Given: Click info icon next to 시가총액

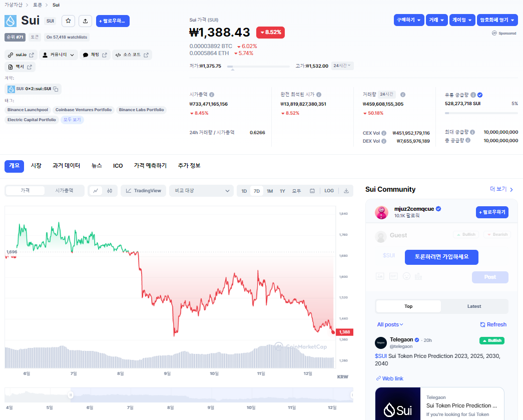Looking at the screenshot, I should 212,95.
